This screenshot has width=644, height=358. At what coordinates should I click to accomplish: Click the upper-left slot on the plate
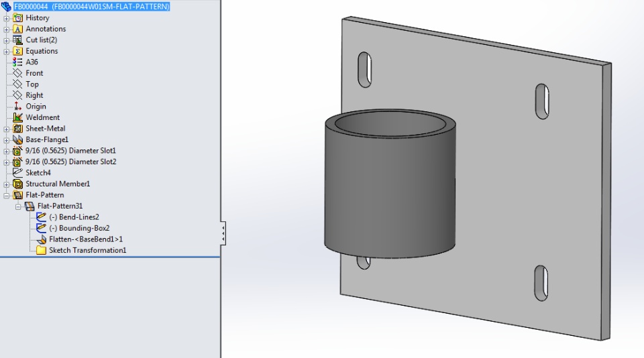click(x=365, y=70)
